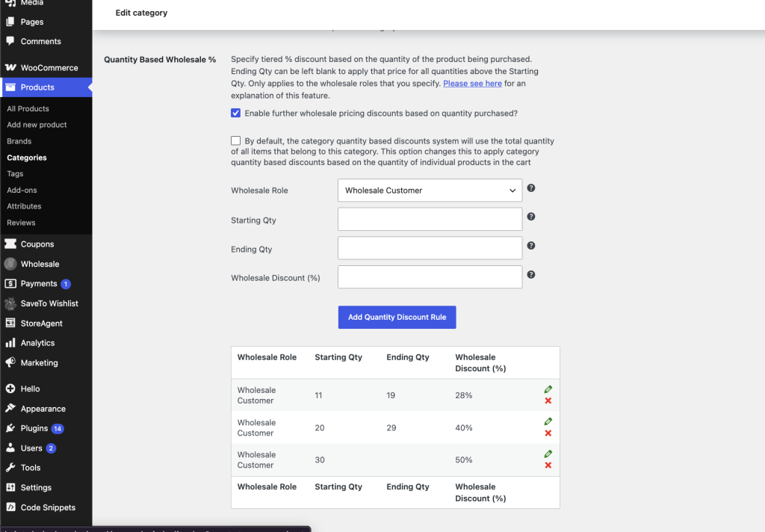Click the Wholesale round icon
This screenshot has width=765, height=532.
[x=10, y=264]
